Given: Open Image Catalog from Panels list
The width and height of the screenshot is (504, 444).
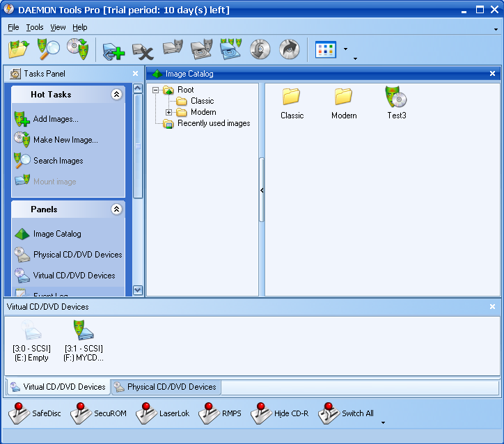Looking at the screenshot, I should 57,234.
